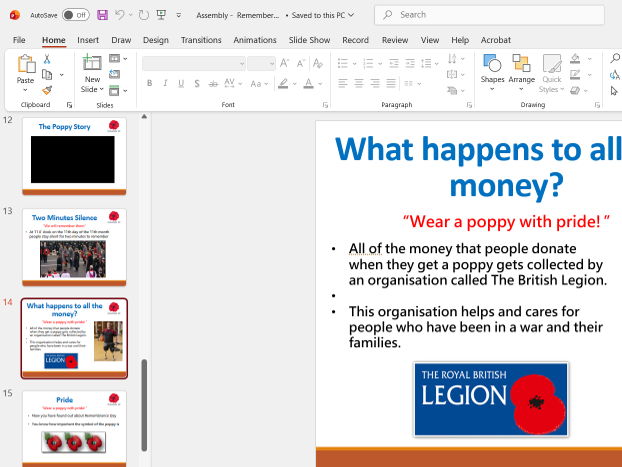This screenshot has height=467, width=622.
Task: Click the Redo icon
Action: tap(144, 15)
